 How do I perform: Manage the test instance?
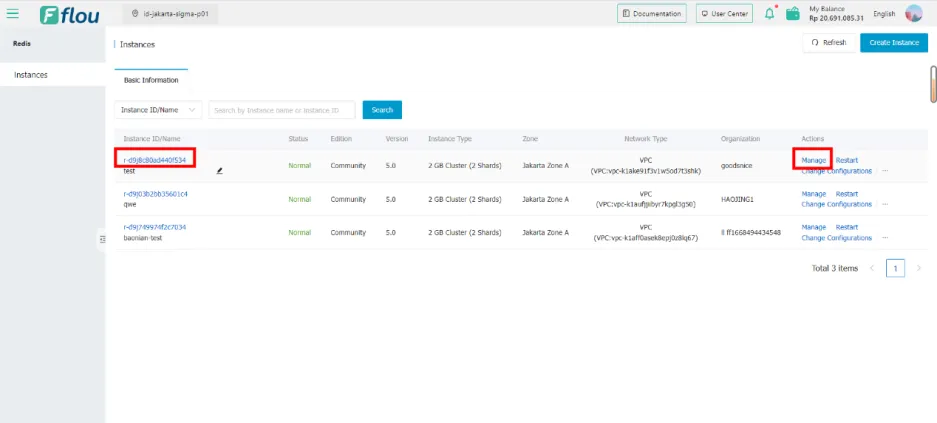click(813, 160)
